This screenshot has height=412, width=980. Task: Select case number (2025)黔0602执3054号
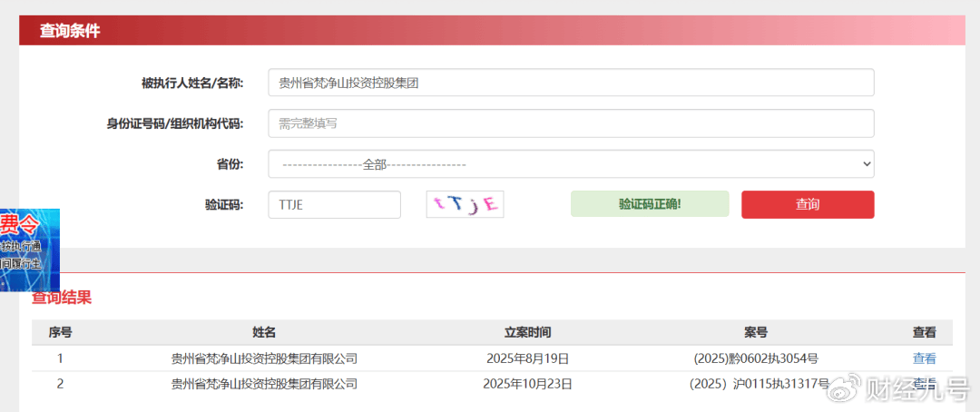[x=755, y=358]
